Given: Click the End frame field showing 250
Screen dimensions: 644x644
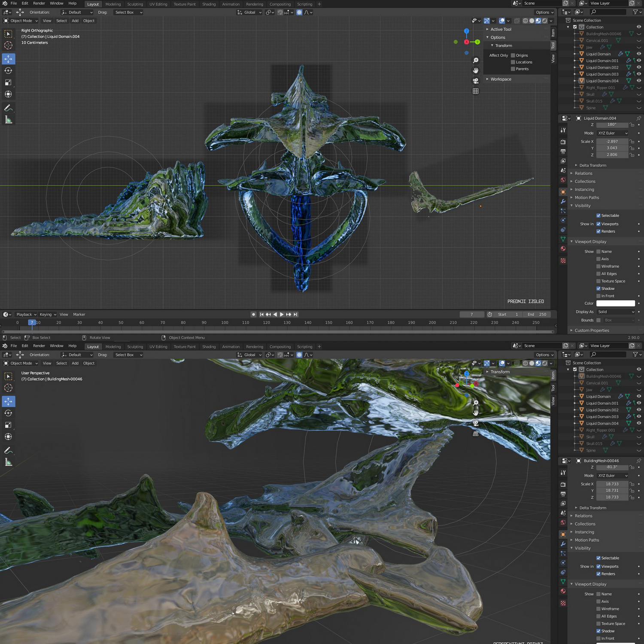Looking at the screenshot, I should (x=538, y=314).
